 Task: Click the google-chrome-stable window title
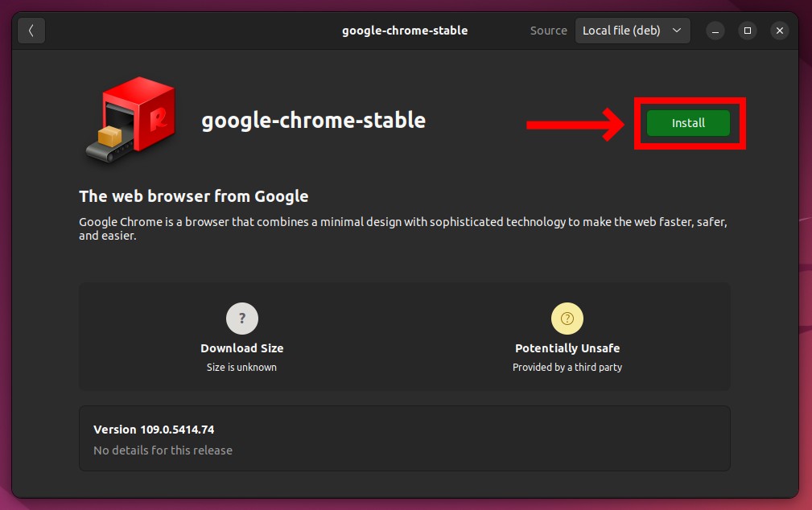pyautogui.click(x=405, y=31)
